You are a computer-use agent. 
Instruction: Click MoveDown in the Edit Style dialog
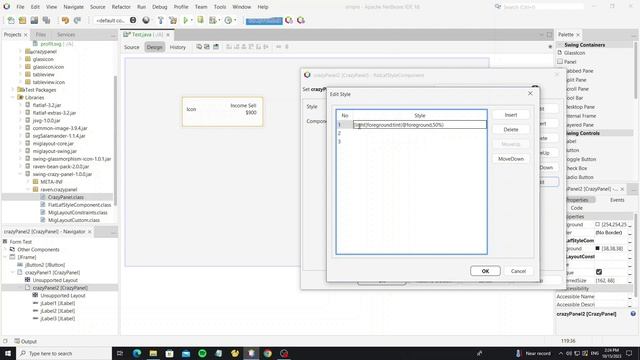(511, 159)
